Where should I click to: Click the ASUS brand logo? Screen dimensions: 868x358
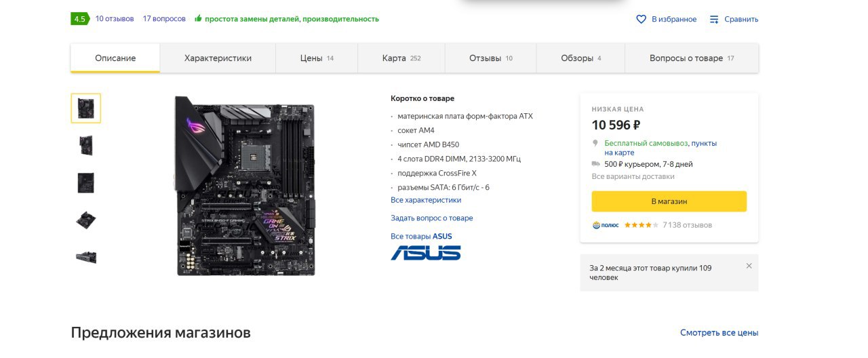tap(426, 253)
